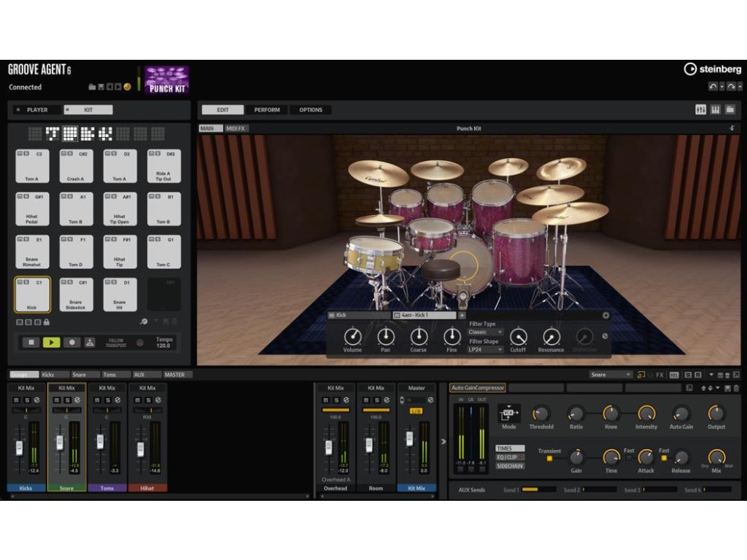
Task: Click the padlock icon below the pads
Action: point(47,322)
